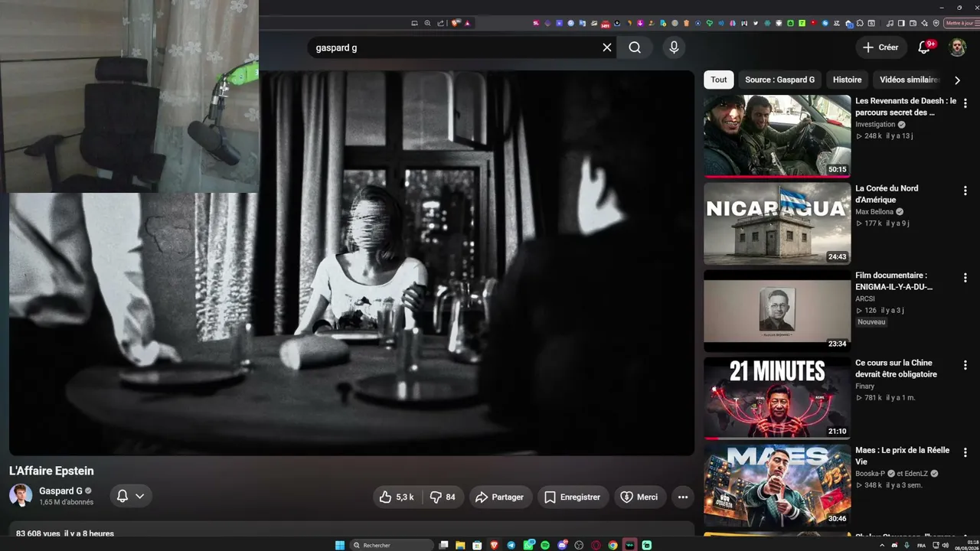
Task: Open the Gaspard G channel name link
Action: (x=60, y=491)
